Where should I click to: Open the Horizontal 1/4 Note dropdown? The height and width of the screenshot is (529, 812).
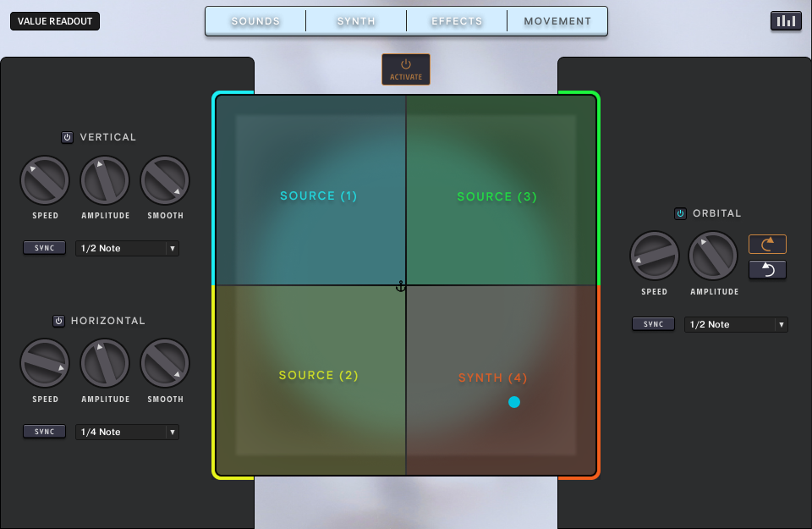point(127,432)
